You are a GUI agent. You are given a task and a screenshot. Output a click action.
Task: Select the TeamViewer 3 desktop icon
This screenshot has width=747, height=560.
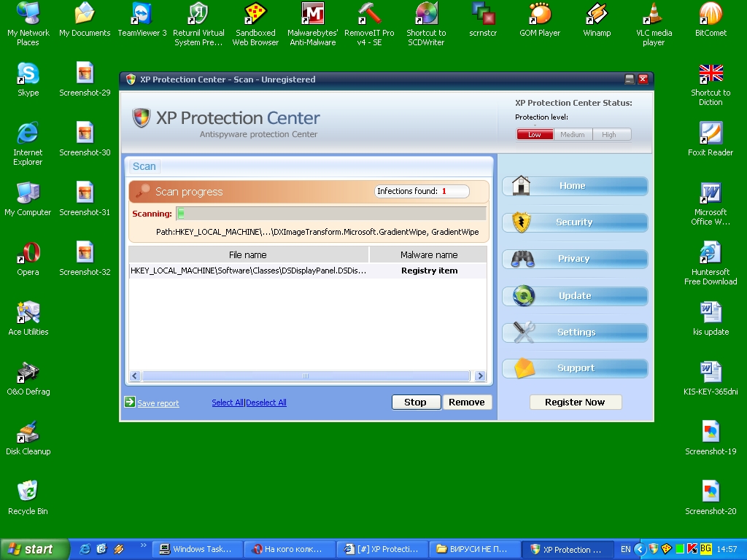click(x=142, y=20)
